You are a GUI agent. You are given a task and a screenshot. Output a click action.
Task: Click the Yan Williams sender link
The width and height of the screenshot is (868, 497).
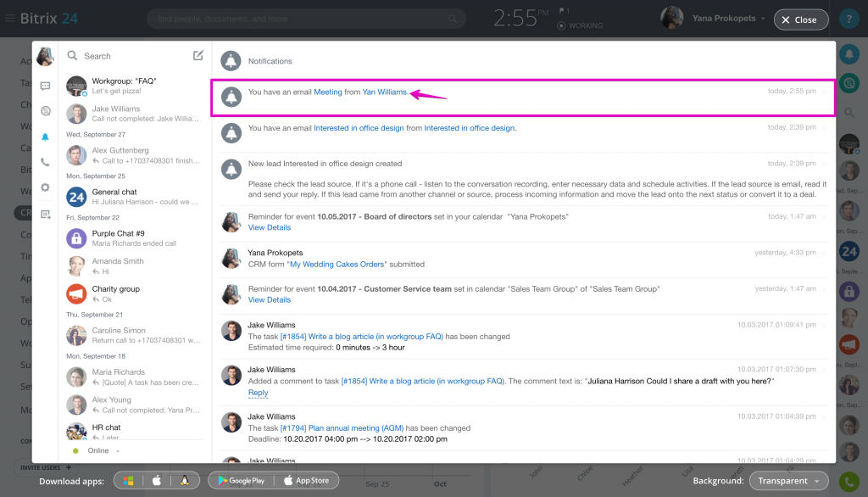coord(384,92)
